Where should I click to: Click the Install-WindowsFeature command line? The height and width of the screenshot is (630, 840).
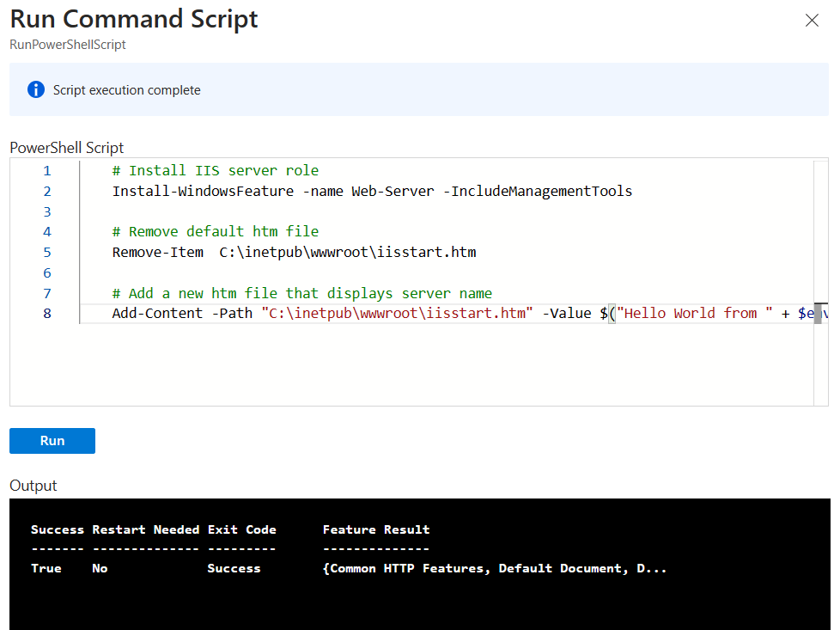(x=372, y=192)
